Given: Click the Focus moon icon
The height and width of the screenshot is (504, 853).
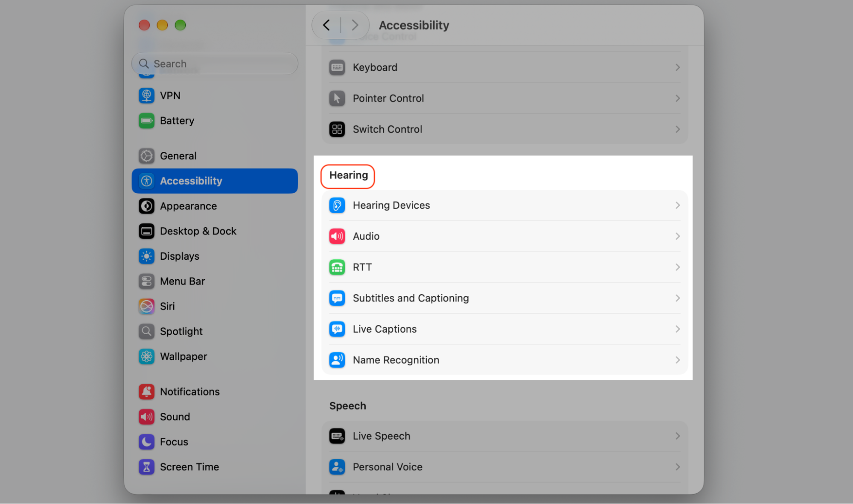Looking at the screenshot, I should click(146, 442).
